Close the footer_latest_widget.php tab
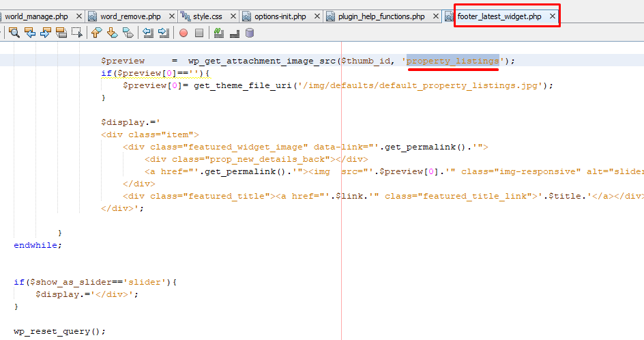 (x=553, y=16)
